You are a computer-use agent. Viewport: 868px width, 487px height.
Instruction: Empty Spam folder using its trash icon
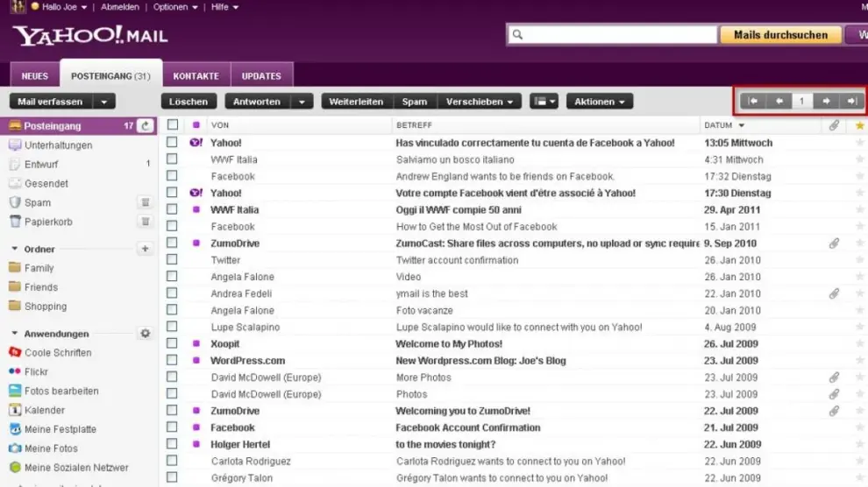[146, 202]
